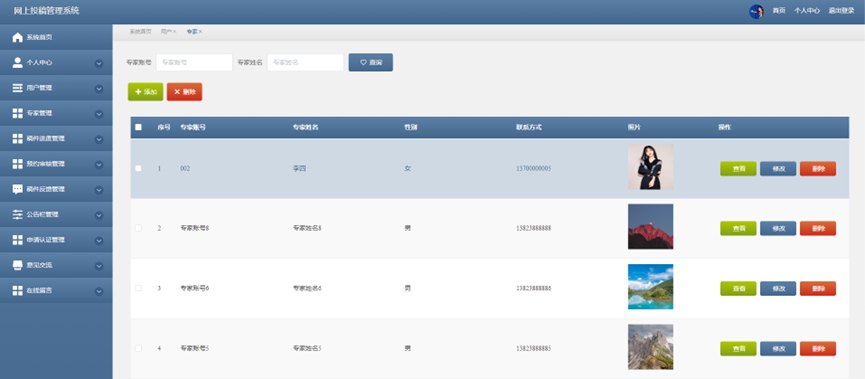Click 修改 for the 李四 row
Viewport: 865px width, 379px height.
coord(778,169)
